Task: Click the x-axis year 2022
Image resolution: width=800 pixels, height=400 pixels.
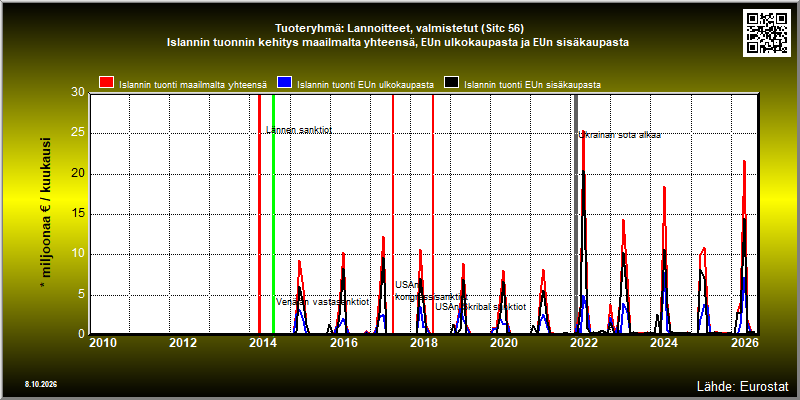Action: click(584, 342)
